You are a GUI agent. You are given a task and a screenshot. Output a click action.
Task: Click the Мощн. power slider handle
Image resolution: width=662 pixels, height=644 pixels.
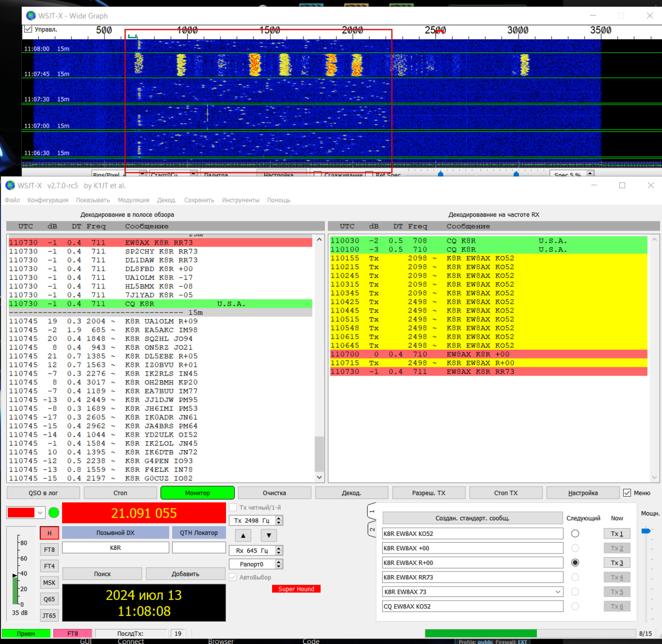pyautogui.click(x=645, y=531)
